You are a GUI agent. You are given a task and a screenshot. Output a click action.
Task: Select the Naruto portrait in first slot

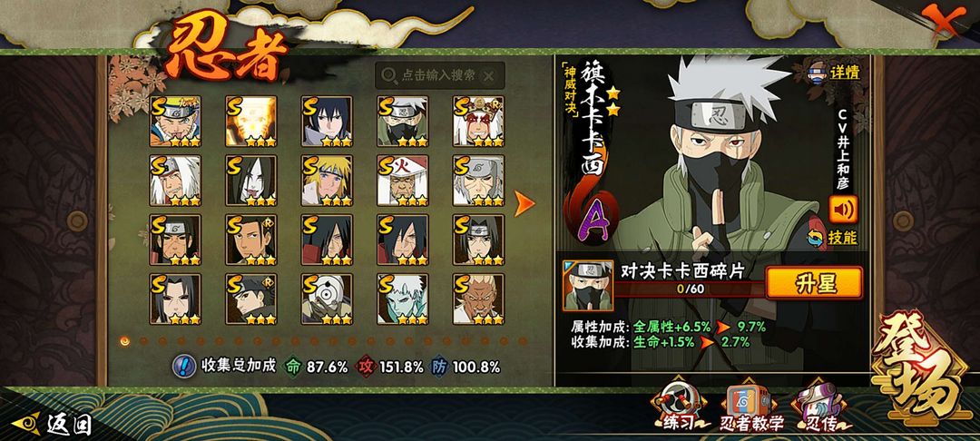[x=175, y=122]
